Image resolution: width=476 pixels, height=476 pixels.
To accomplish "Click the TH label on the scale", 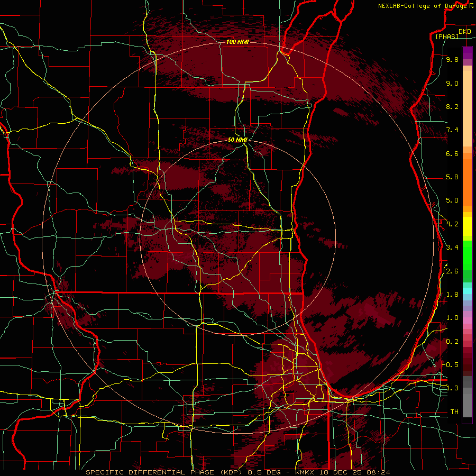I will [x=454, y=411].
